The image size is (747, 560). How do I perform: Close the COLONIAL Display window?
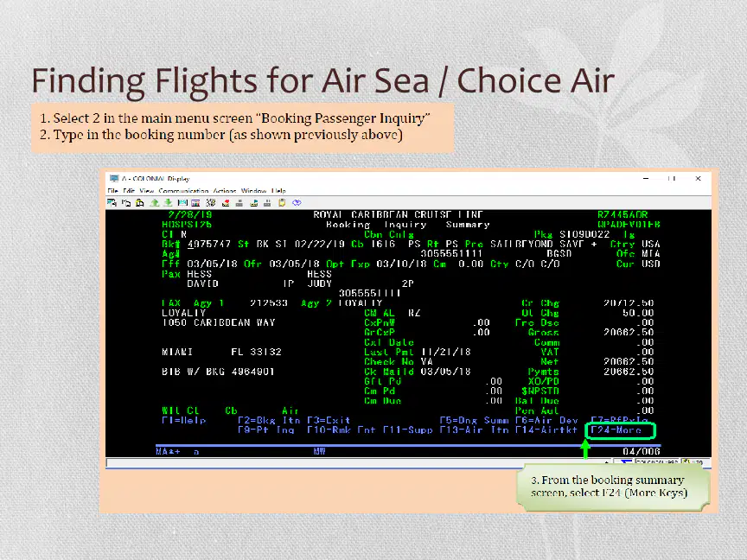click(698, 179)
